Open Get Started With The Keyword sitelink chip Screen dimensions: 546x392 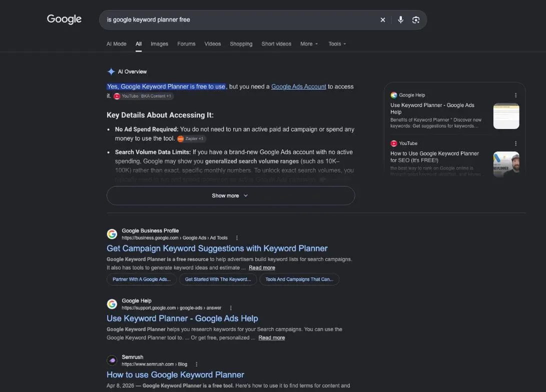(x=218, y=279)
